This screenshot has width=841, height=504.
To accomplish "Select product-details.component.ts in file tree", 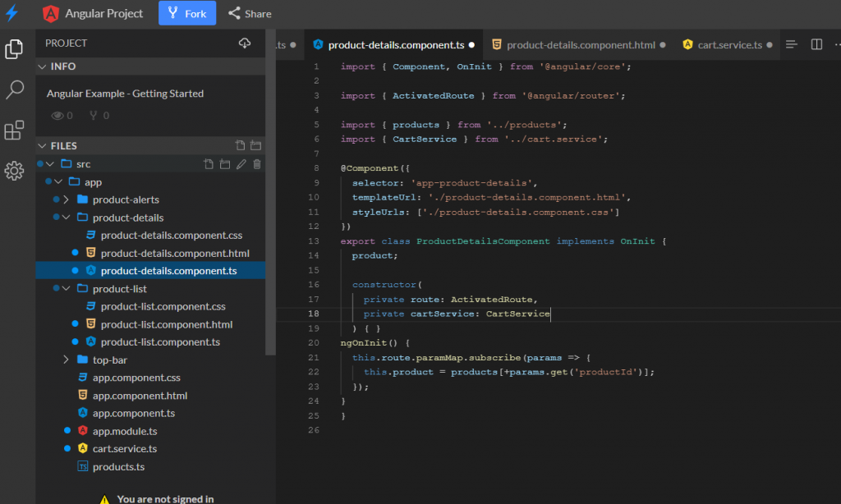I will pos(150,271).
